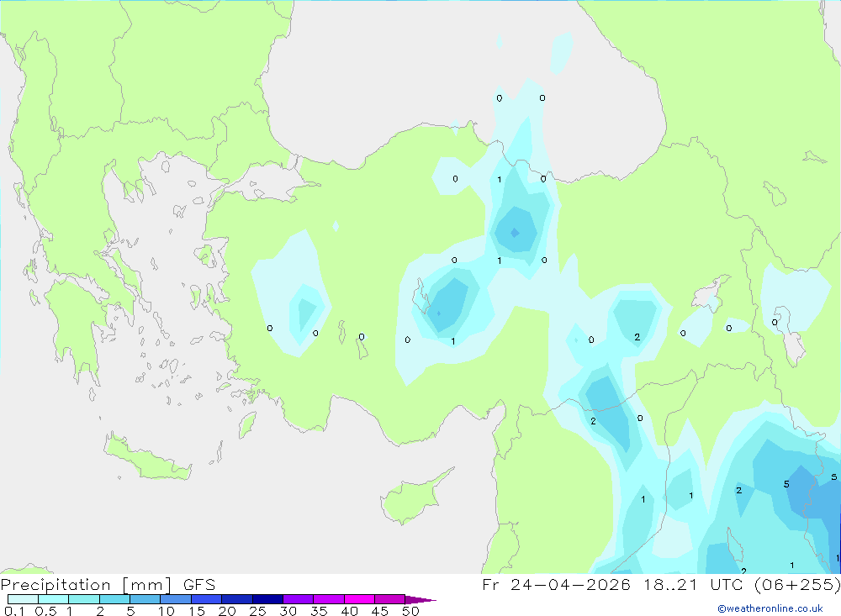Image resolution: width=841 pixels, height=616 pixels.
Task: Select the 40–45 mm legend color swatch
Action: click(x=359, y=599)
